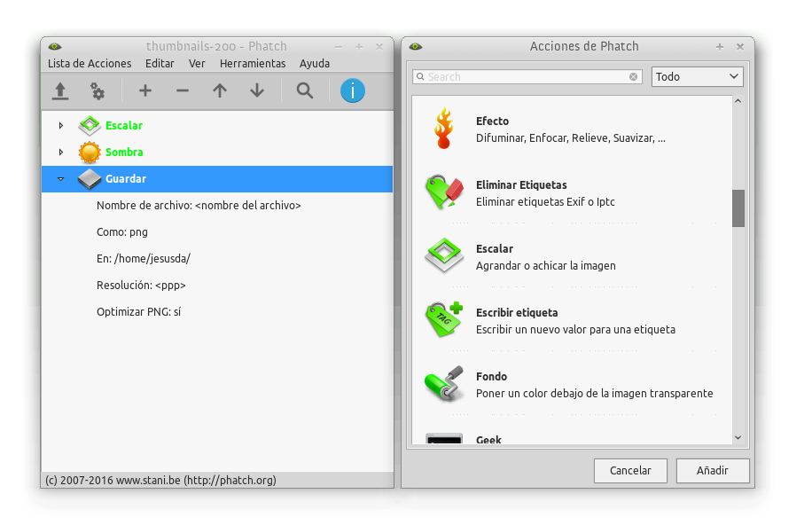The image size is (812, 525).
Task: Select the Guardar action label
Action: pos(126,179)
